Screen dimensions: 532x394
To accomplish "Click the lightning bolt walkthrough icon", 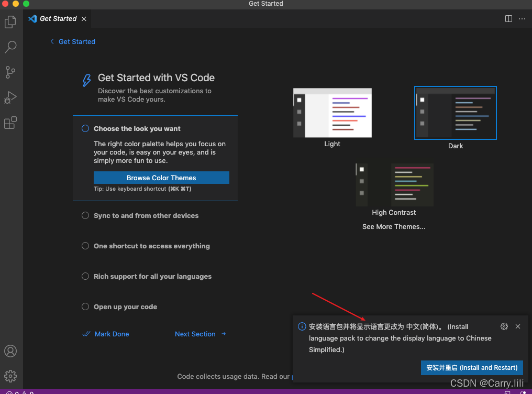I will [x=86, y=81].
